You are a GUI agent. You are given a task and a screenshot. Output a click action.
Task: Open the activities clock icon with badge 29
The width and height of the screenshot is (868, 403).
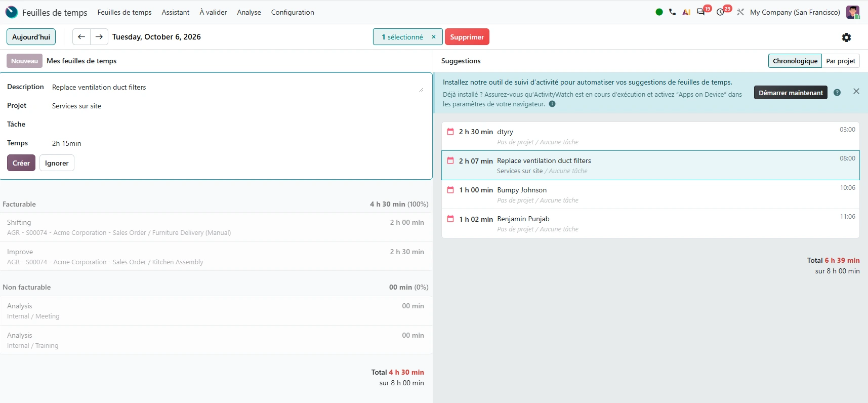point(721,12)
